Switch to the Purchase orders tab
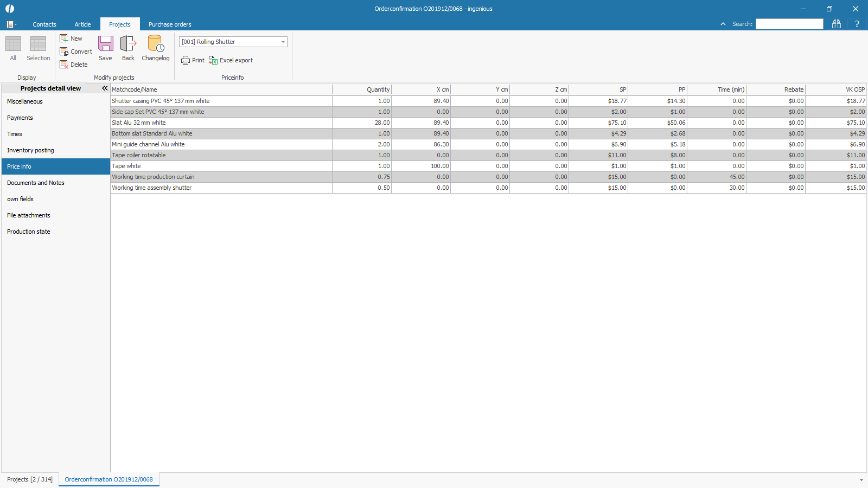The width and height of the screenshot is (868, 488). (170, 24)
